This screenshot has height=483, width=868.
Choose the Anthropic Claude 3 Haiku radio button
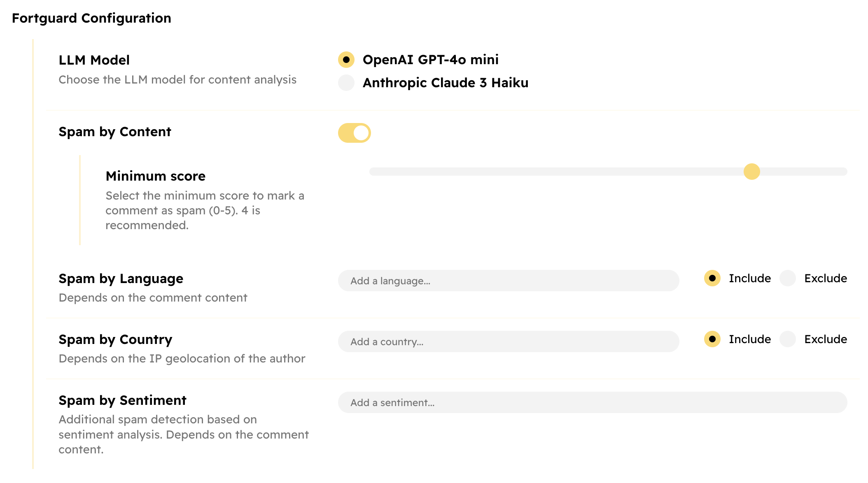coord(346,83)
